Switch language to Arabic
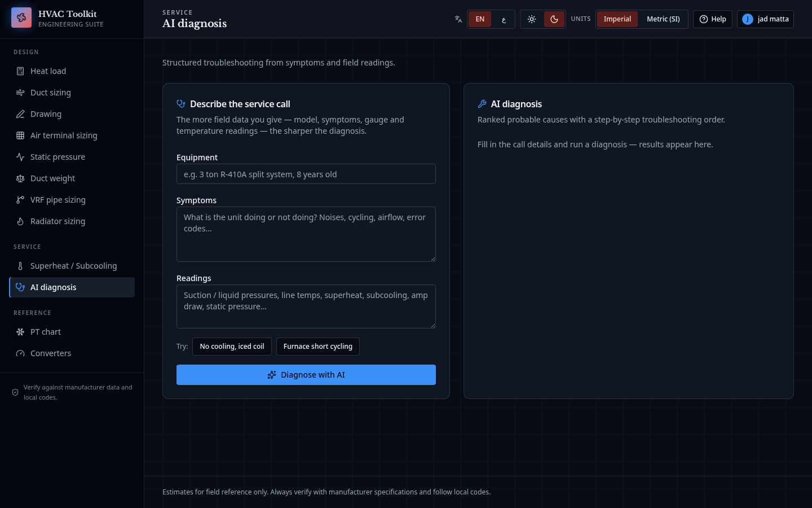812x508 pixels. pos(504,19)
